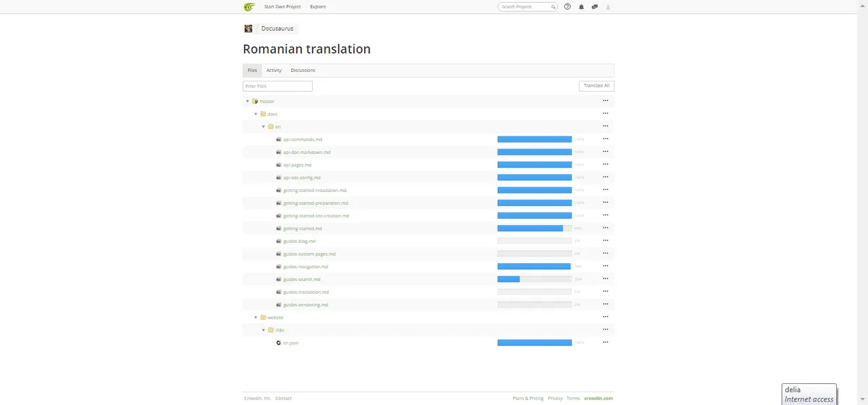Screen dimensions: 868x405
Task: Open Plans & Pricing footer link
Action: [x=528, y=398]
